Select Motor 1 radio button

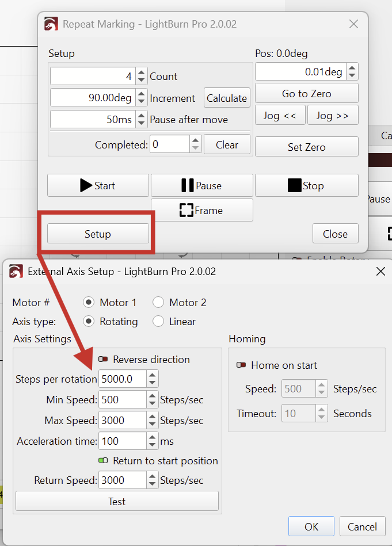(89, 302)
